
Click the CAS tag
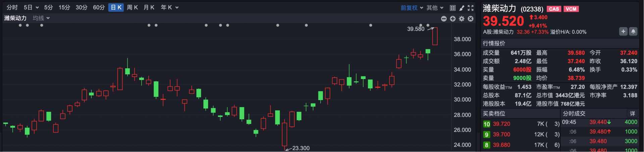pos(554,9)
